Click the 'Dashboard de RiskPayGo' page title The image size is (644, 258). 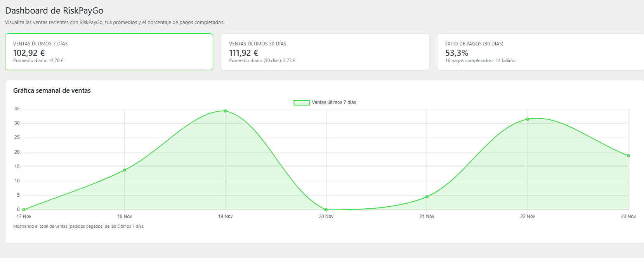(54, 10)
